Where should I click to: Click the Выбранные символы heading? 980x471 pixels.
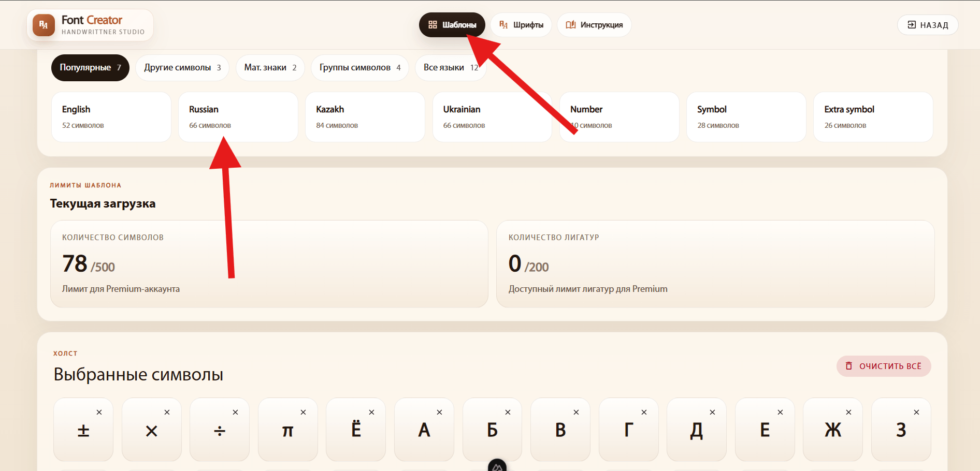(138, 374)
